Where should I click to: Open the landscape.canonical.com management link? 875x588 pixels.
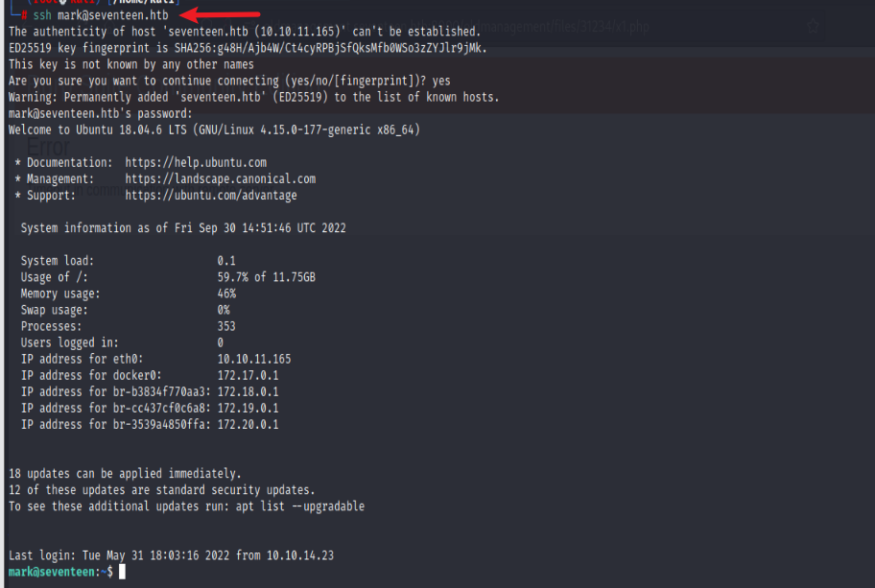click(220, 178)
